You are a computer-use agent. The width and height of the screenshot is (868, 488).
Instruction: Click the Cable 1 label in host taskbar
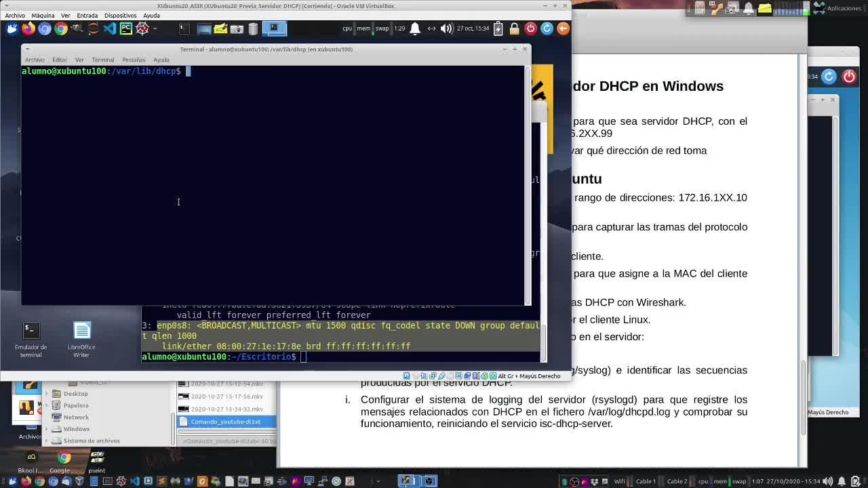[x=646, y=481]
